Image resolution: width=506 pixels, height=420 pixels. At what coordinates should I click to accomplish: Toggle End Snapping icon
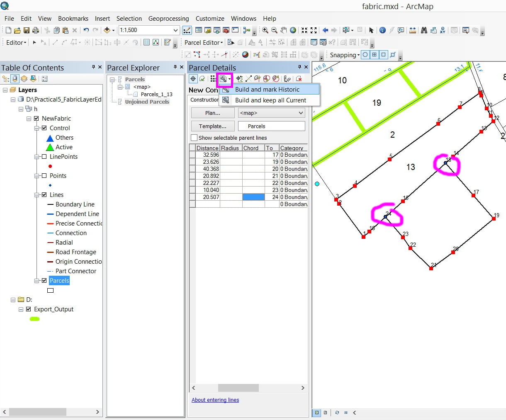click(374, 55)
